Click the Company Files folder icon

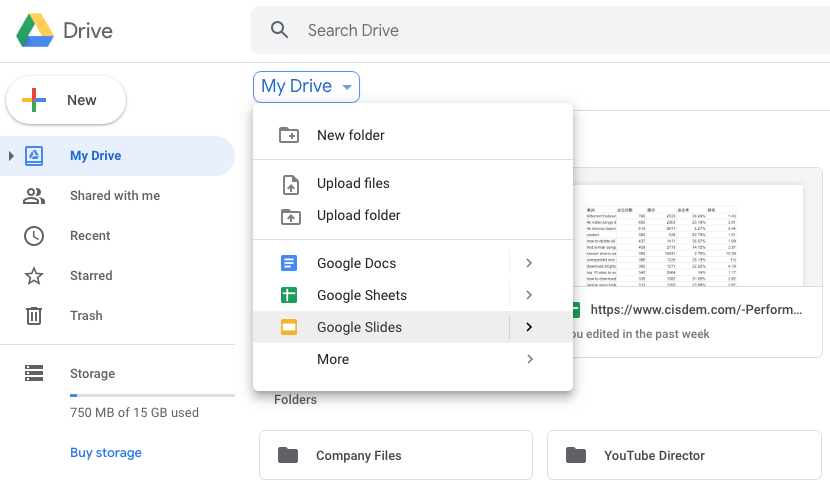[288, 455]
